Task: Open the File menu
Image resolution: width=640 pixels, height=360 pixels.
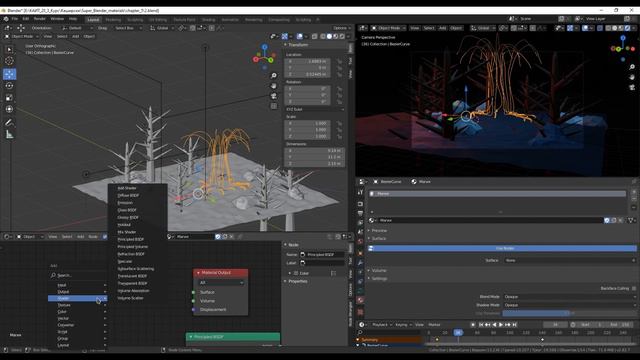Action: pos(15,19)
